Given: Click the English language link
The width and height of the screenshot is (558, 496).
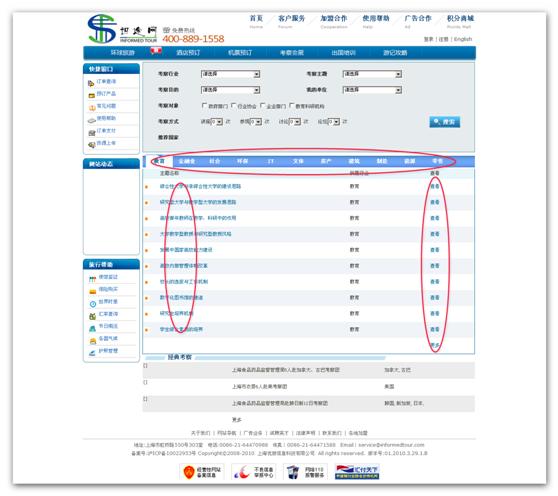Looking at the screenshot, I should pos(463,39).
